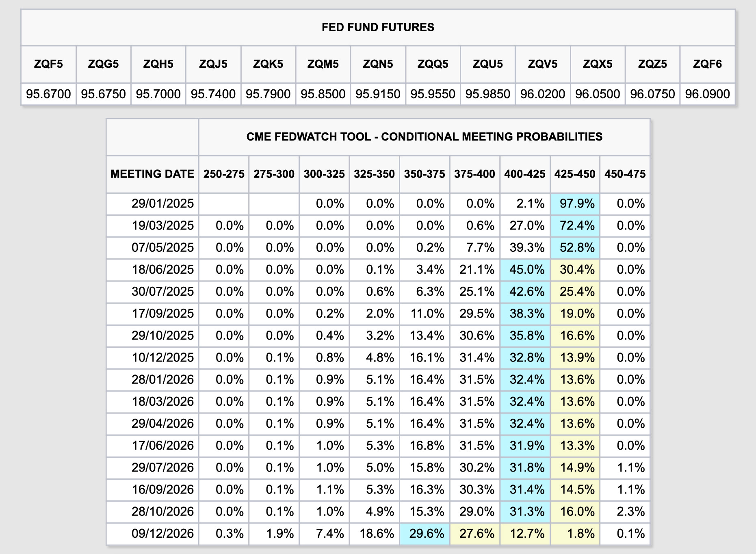756x554 pixels.
Task: Click the 300-325 rate range header
Action: [x=324, y=174]
